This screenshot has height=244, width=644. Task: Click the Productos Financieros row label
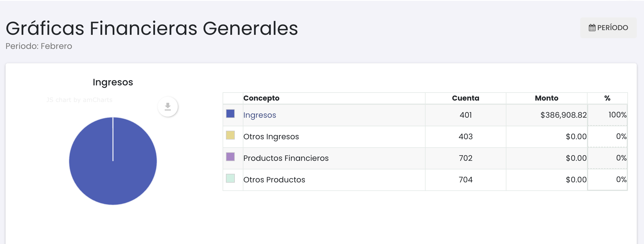coord(286,158)
